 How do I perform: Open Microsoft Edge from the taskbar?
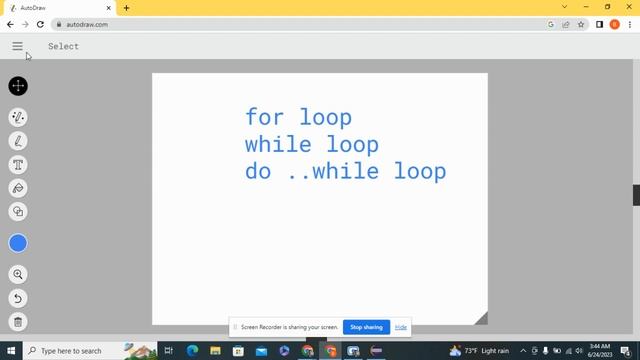[192, 351]
